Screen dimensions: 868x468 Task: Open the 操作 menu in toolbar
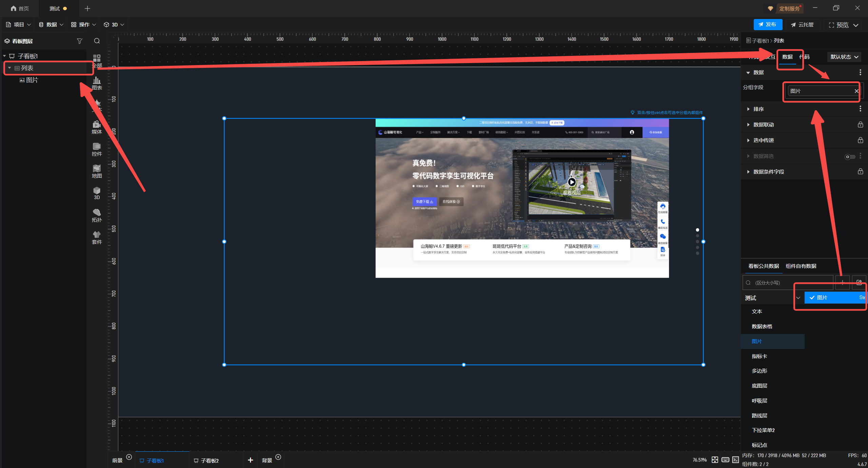83,25
